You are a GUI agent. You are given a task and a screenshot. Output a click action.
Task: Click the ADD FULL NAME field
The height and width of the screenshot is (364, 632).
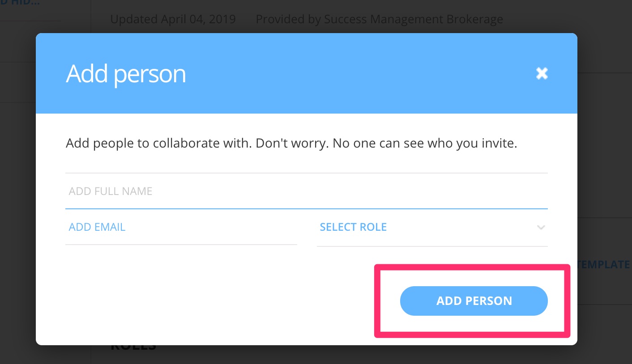(306, 191)
